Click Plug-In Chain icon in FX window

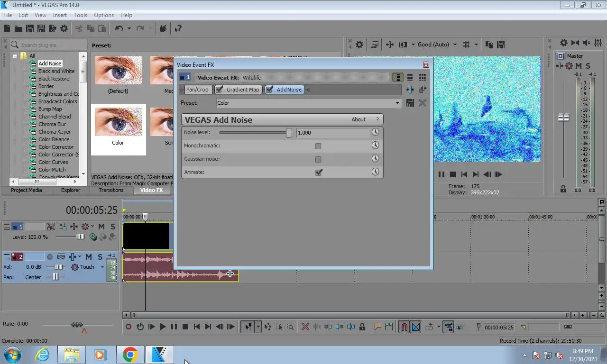coord(410,90)
